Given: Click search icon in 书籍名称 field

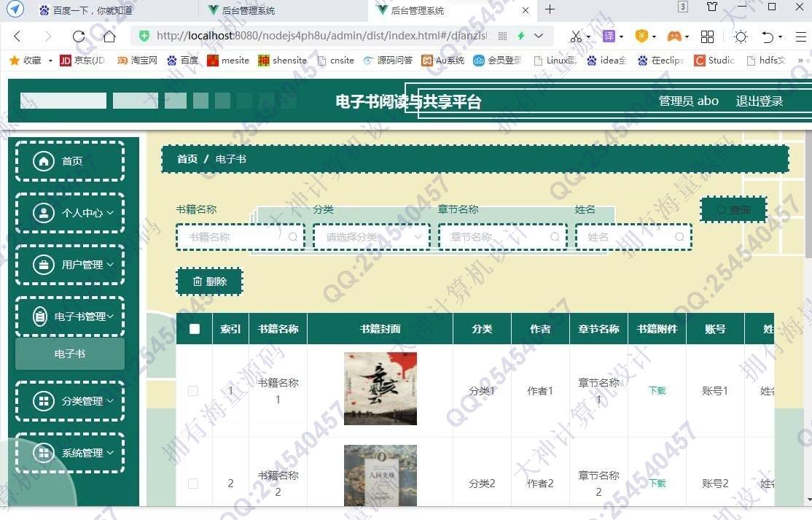Looking at the screenshot, I should (x=293, y=237).
